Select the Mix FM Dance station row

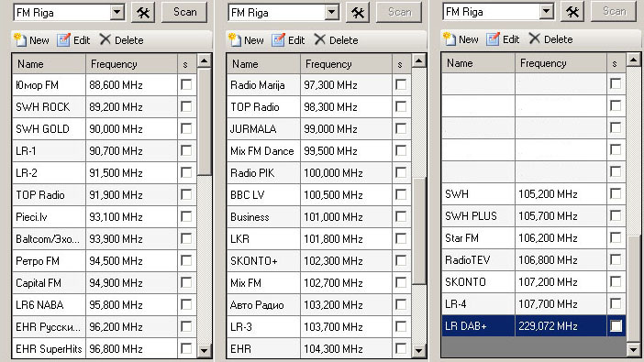point(319,151)
